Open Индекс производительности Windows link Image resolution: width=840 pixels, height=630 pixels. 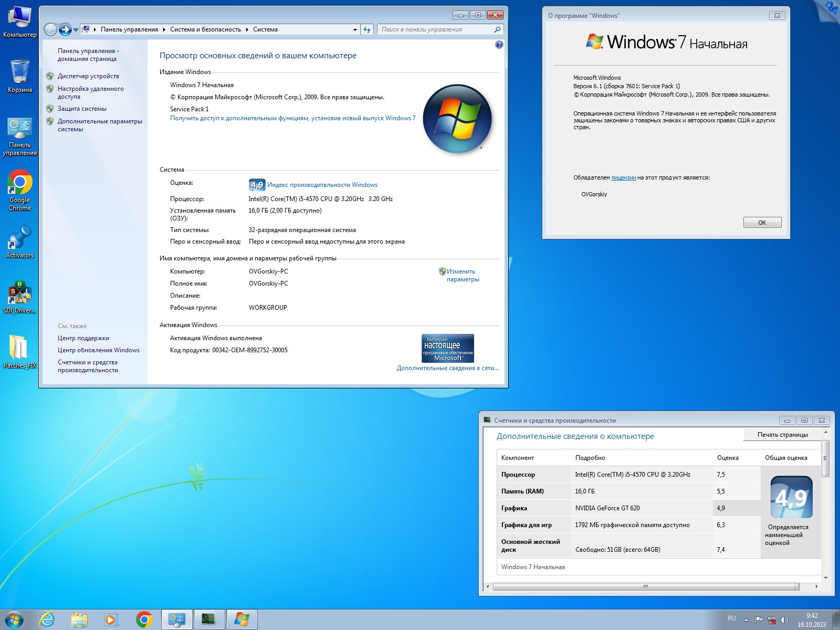322,185
